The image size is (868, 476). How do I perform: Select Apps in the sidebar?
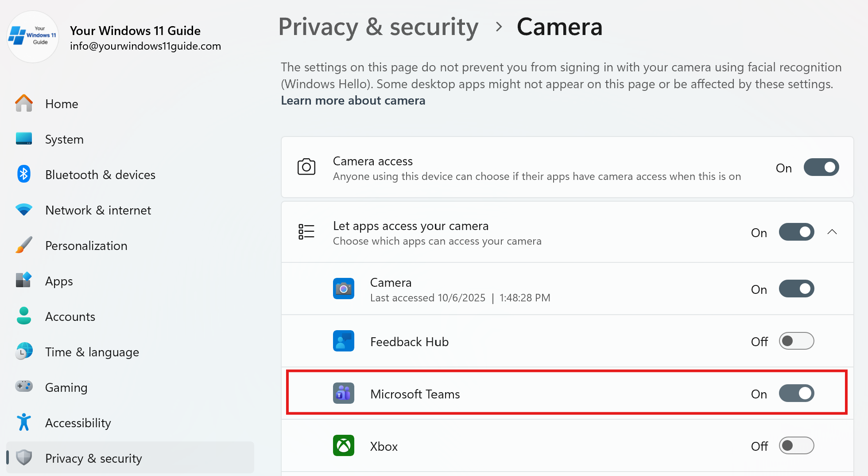[x=130, y=281]
